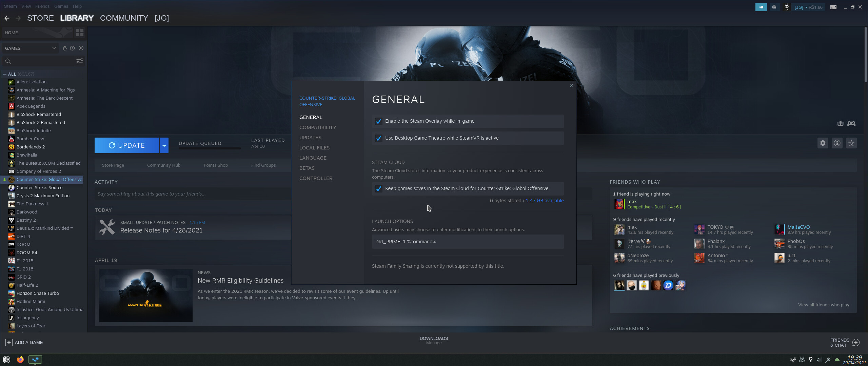Screen dimensions: 868x366
Task: Switch to the LOCAL FILES tab
Action: 314,148
